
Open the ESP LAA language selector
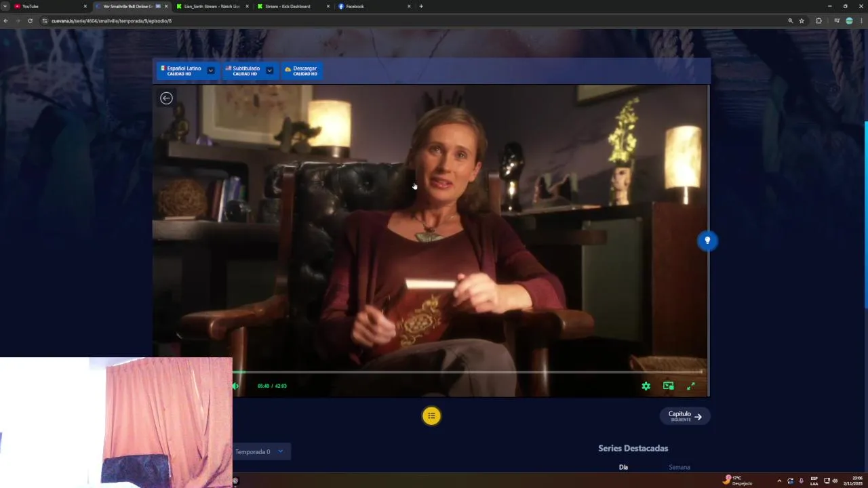(x=814, y=481)
